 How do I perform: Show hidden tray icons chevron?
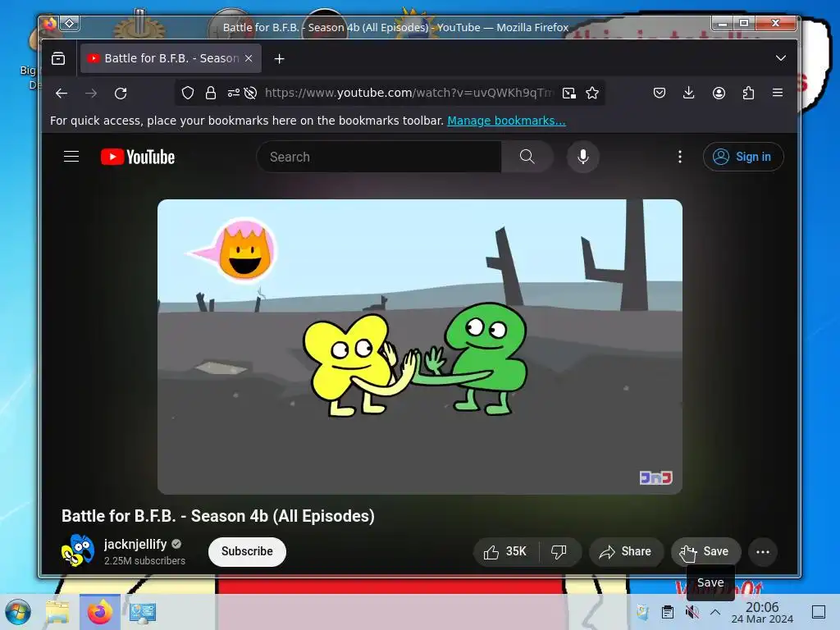pos(715,612)
